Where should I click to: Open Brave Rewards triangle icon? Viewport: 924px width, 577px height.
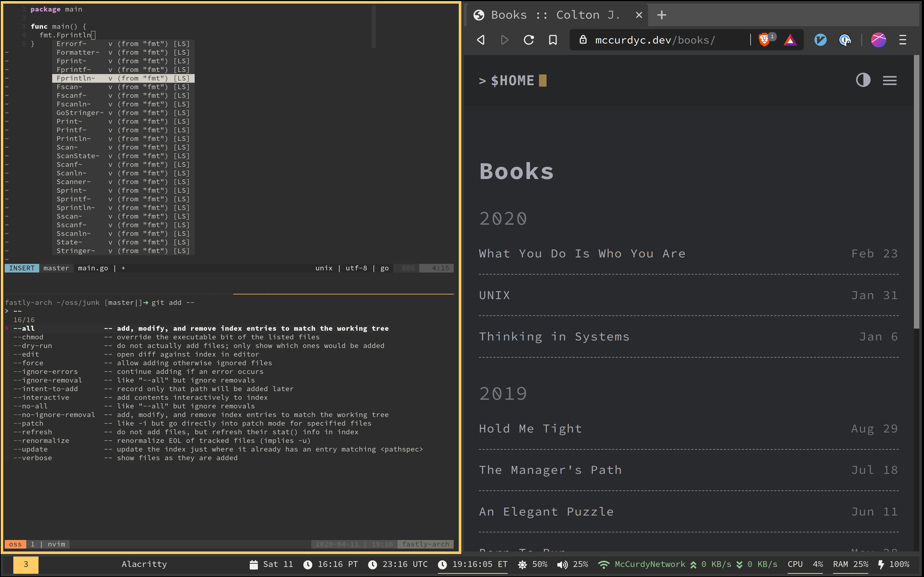(790, 40)
